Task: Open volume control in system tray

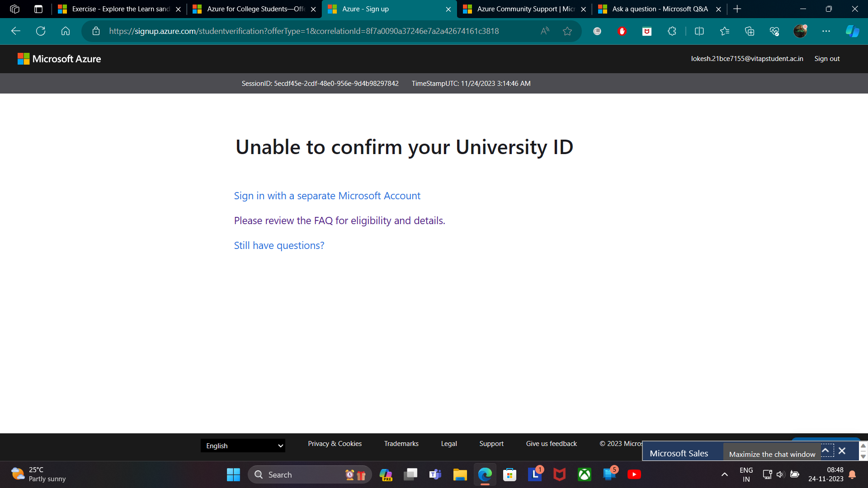Action: click(780, 474)
